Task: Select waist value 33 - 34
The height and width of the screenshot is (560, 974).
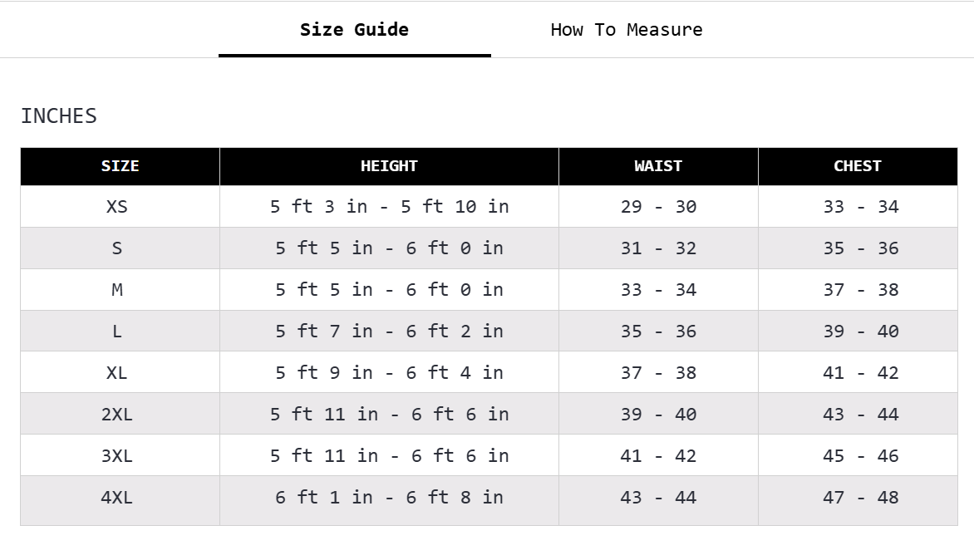Action: tap(658, 290)
